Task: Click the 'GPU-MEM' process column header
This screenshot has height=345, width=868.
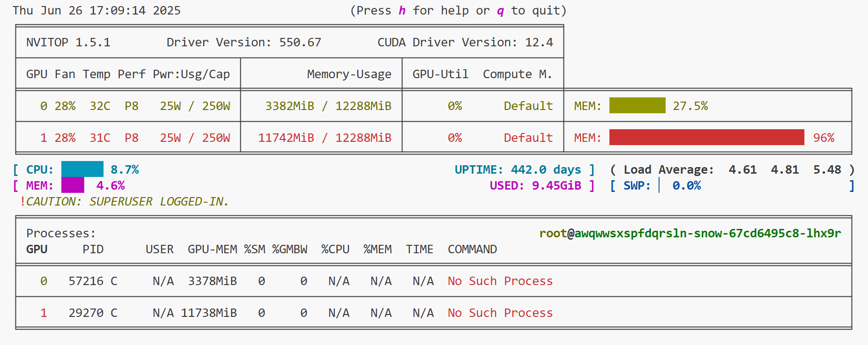Action: tap(212, 249)
